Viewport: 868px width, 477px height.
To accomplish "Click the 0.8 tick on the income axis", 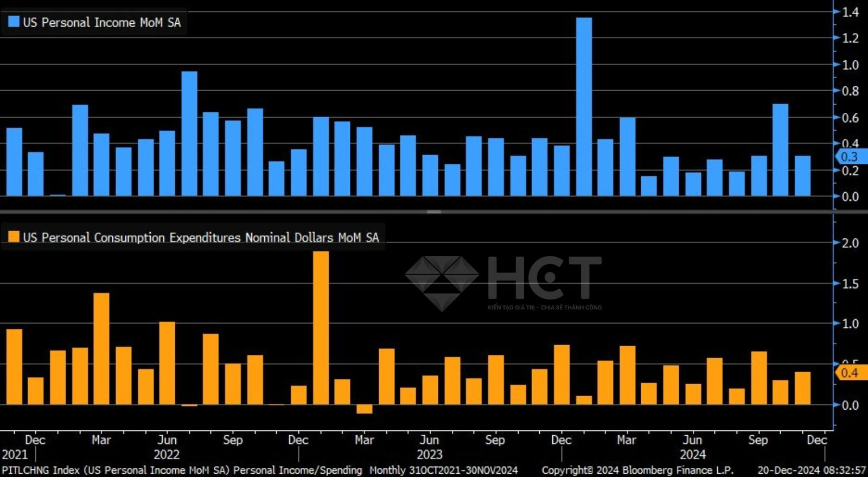I will (x=850, y=91).
